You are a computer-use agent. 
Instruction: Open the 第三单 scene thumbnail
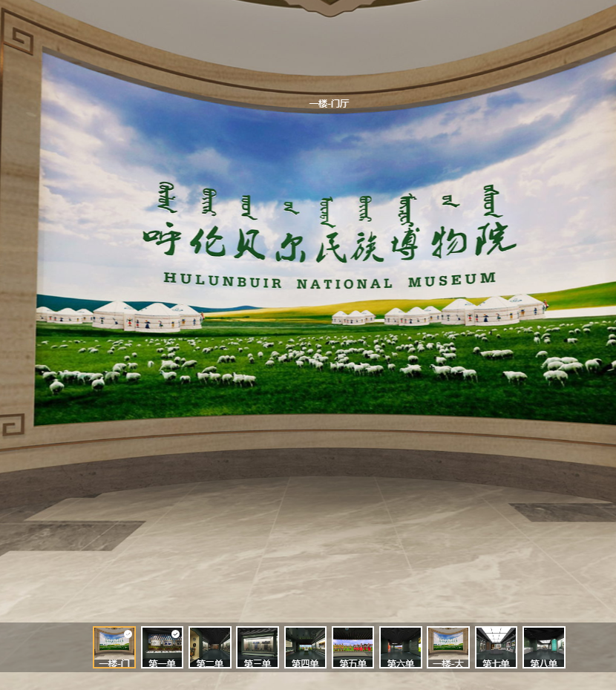click(258, 647)
